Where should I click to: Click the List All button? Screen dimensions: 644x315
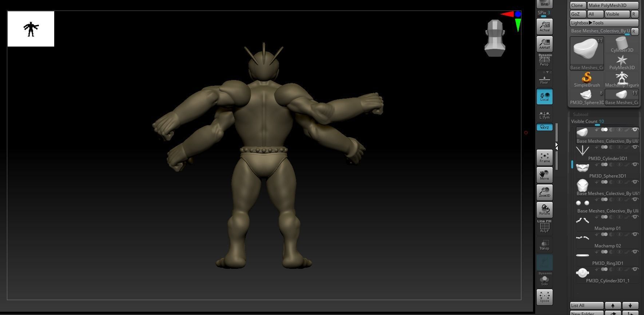(587, 306)
